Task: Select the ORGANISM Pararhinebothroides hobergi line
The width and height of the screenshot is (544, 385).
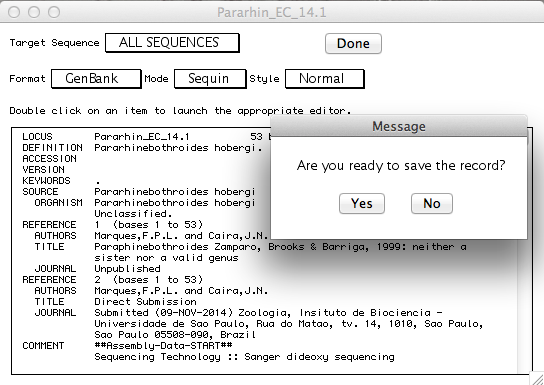Action: [x=145, y=203]
